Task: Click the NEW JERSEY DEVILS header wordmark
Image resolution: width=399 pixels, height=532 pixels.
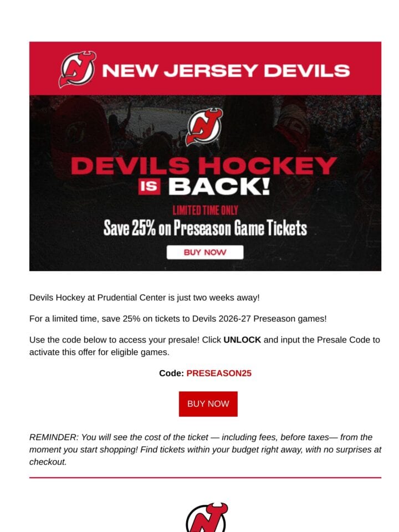Action: pos(226,70)
